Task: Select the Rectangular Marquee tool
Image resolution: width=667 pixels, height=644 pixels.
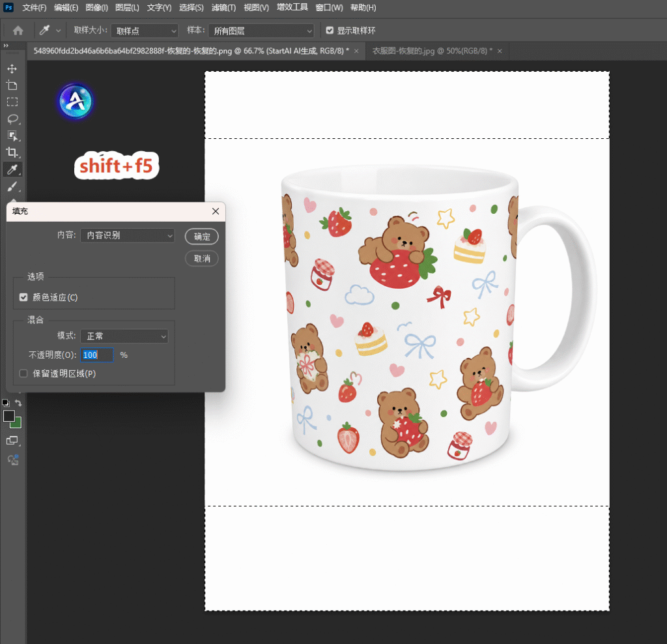Action: point(12,102)
